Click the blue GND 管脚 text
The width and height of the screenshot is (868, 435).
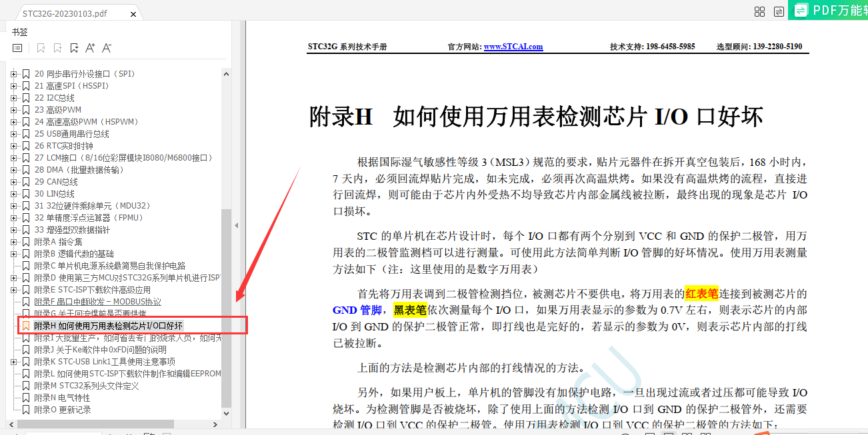(357, 310)
